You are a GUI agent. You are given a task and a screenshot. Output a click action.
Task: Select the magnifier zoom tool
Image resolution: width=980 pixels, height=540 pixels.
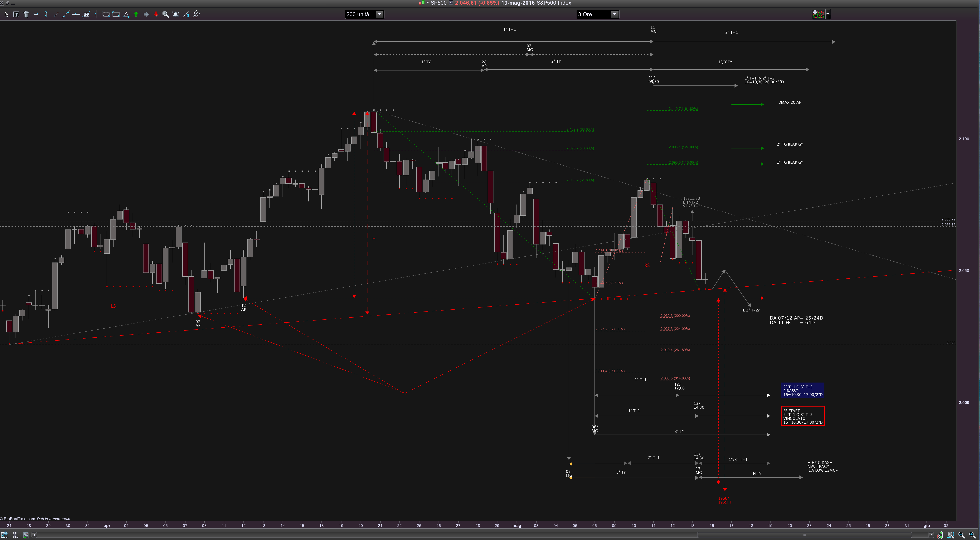point(166,14)
